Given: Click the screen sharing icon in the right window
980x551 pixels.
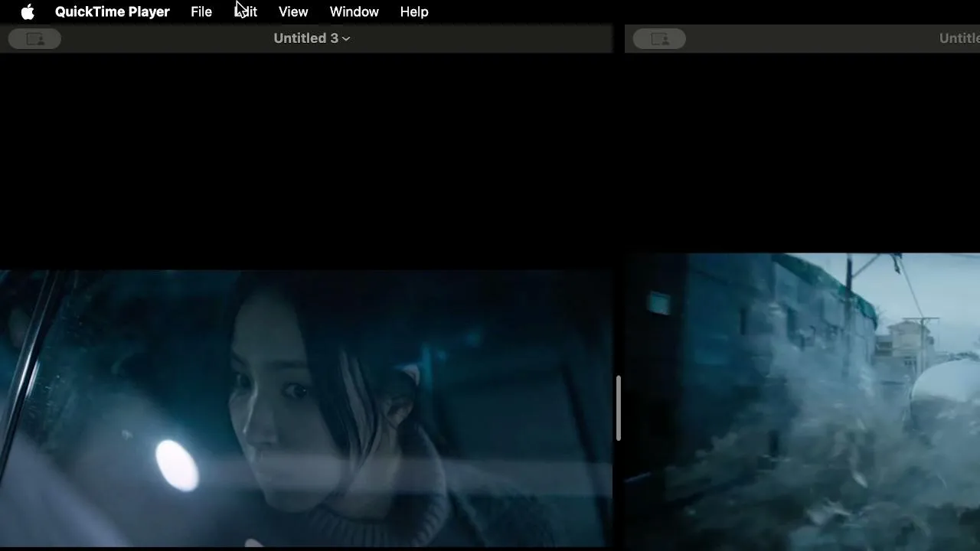Looking at the screenshot, I should [659, 39].
